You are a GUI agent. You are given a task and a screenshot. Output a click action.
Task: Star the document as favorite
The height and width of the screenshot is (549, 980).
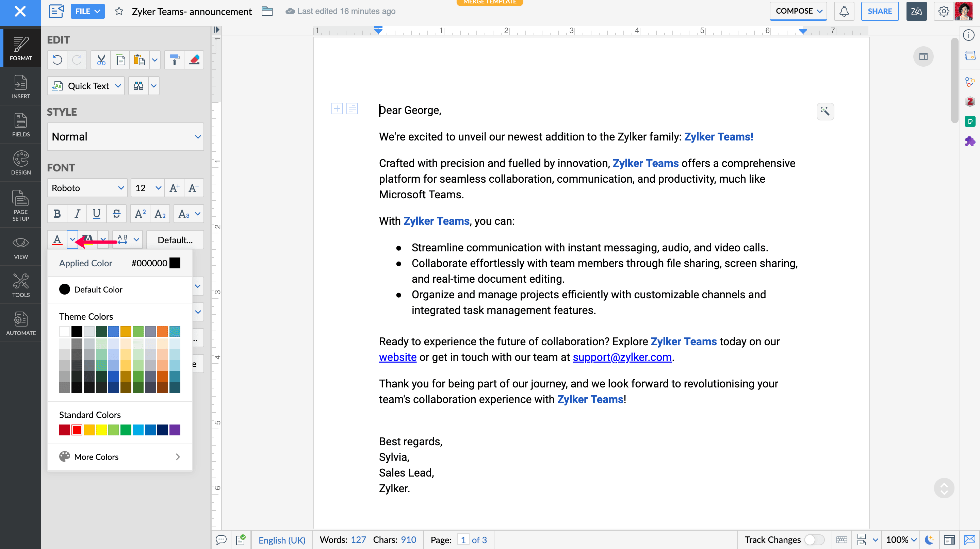pyautogui.click(x=119, y=12)
